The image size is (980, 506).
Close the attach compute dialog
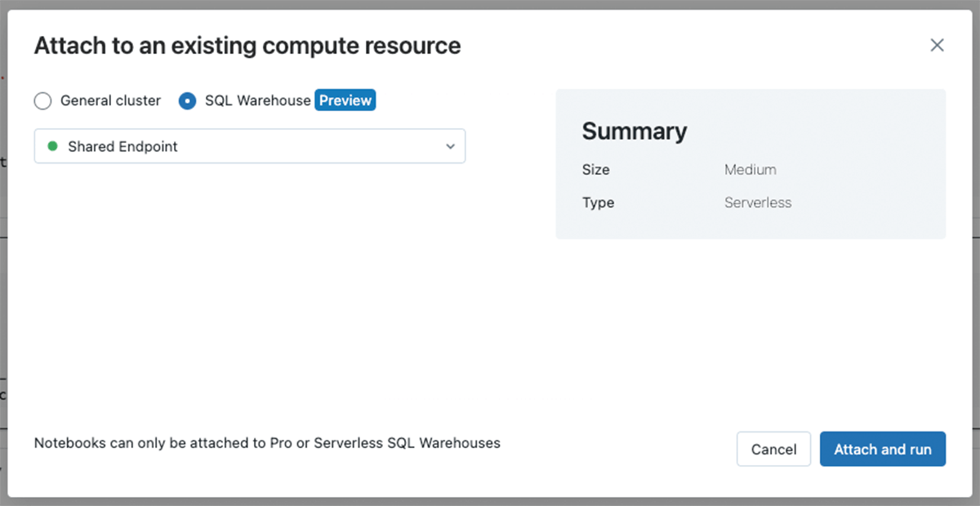[x=937, y=46]
